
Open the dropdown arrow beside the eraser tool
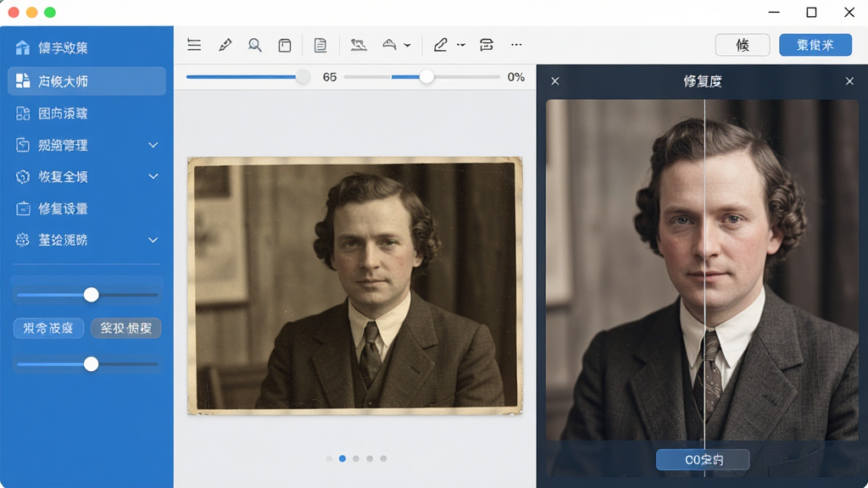(408, 46)
